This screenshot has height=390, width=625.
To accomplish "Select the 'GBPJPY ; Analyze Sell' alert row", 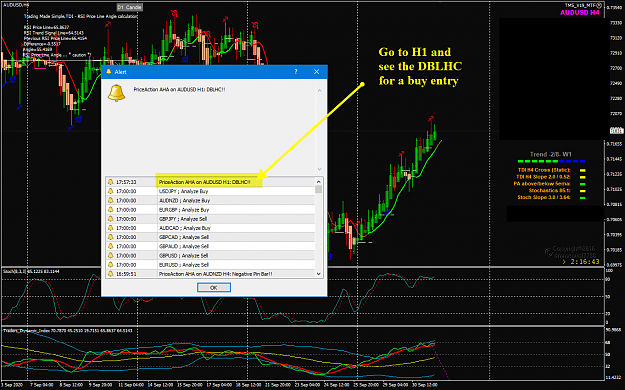I will pyautogui.click(x=210, y=219).
